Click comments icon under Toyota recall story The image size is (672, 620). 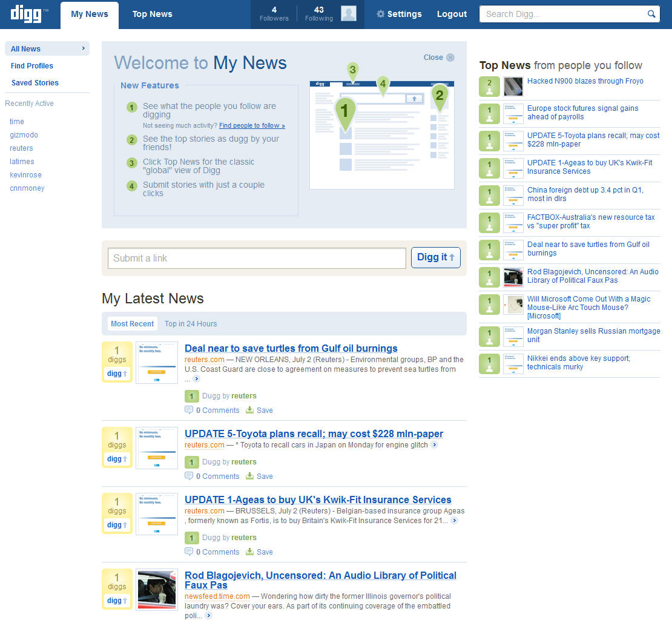coord(188,476)
